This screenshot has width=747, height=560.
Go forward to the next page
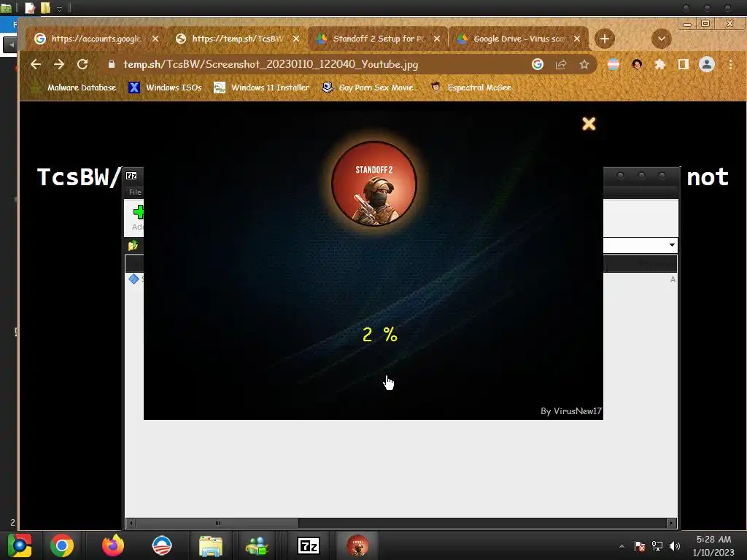[x=59, y=64]
